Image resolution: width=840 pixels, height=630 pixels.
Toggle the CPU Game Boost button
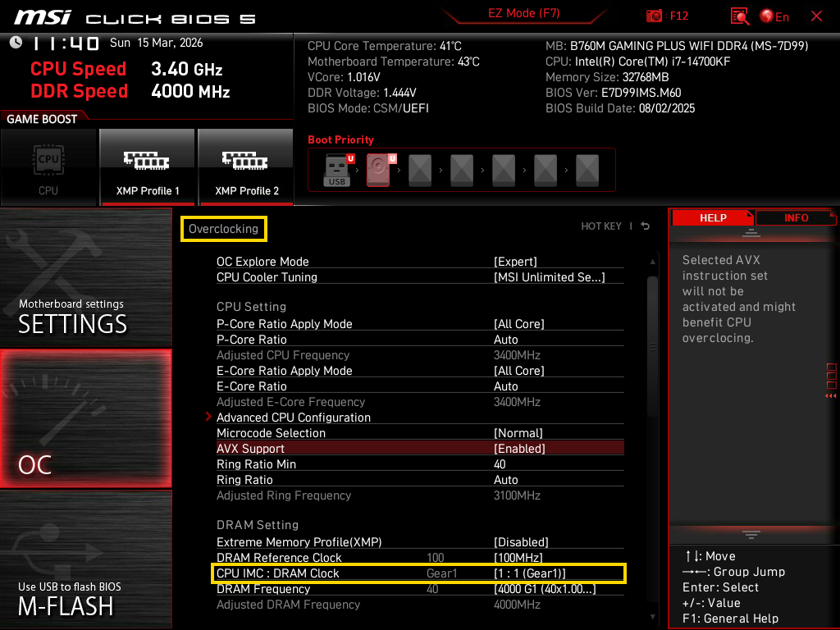tap(48, 167)
